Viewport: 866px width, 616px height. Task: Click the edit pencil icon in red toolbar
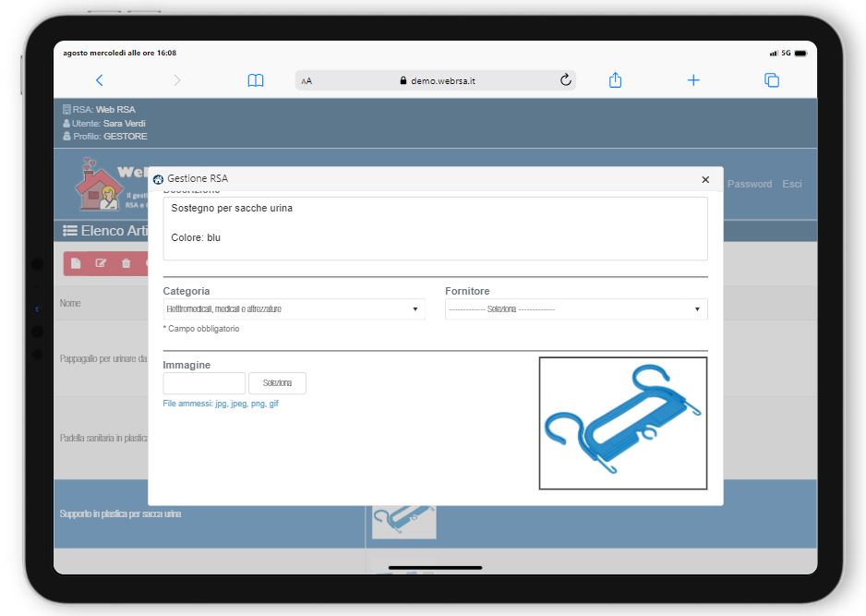pyautogui.click(x=102, y=263)
